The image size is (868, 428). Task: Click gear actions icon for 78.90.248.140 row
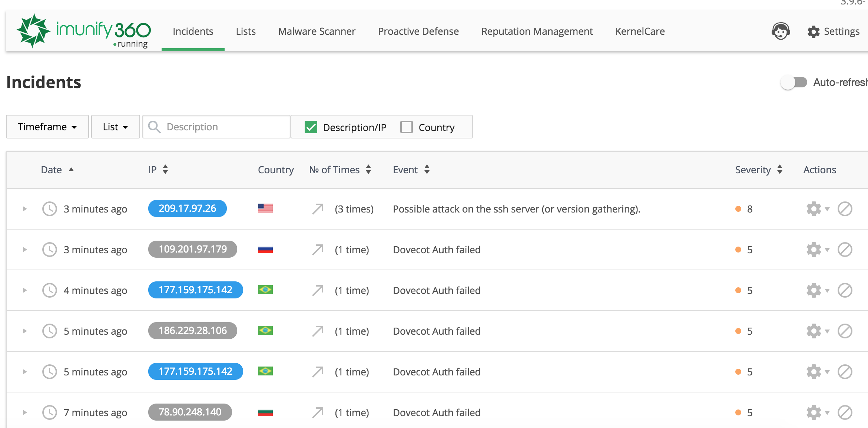tap(814, 412)
